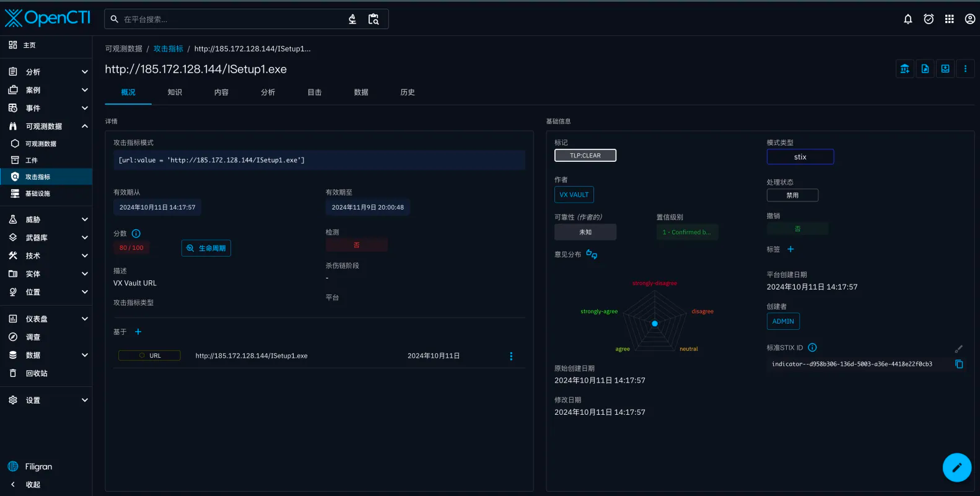Click the OpenCTI logo

tap(48, 18)
